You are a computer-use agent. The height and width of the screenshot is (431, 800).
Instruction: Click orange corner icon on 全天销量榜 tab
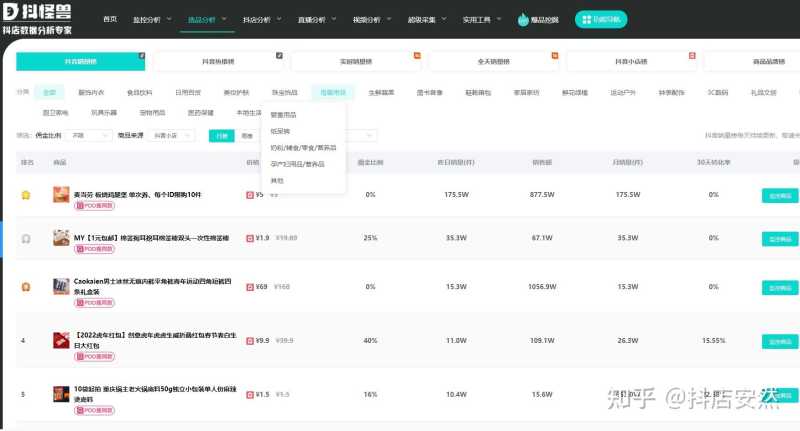[555, 56]
